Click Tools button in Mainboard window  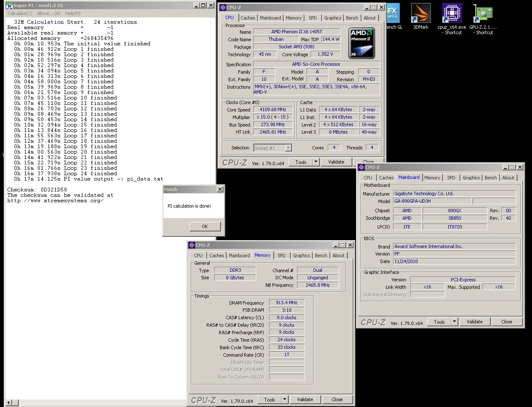(x=439, y=322)
